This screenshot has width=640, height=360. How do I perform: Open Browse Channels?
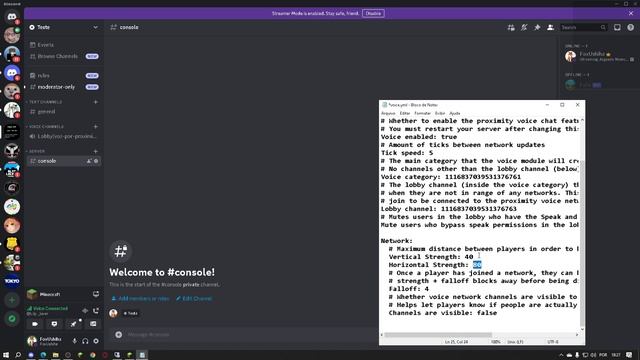click(x=64, y=56)
